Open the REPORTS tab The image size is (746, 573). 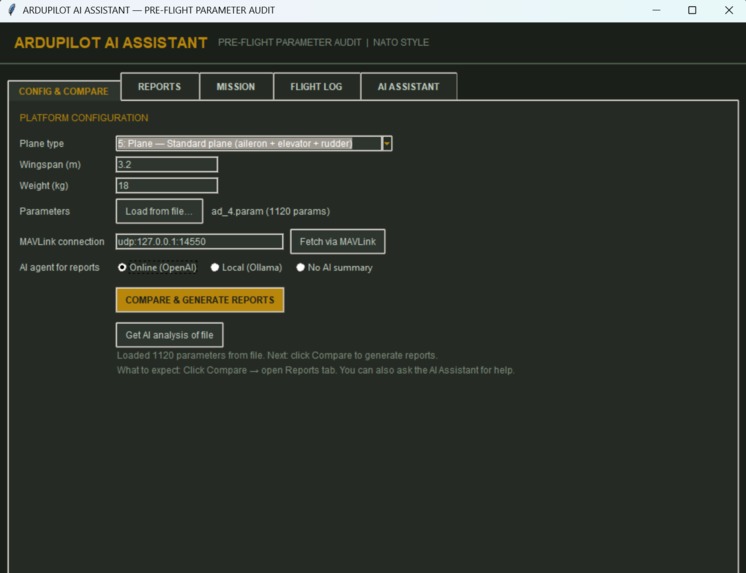point(159,87)
